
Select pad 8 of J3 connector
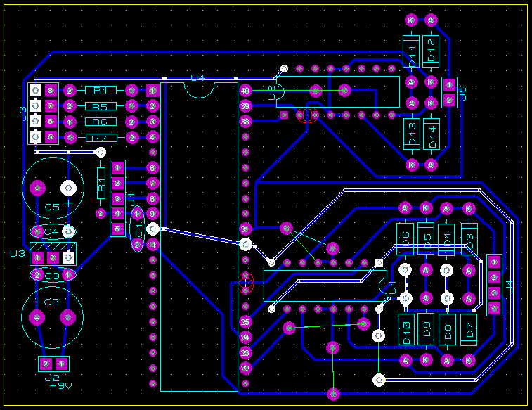(x=51, y=90)
